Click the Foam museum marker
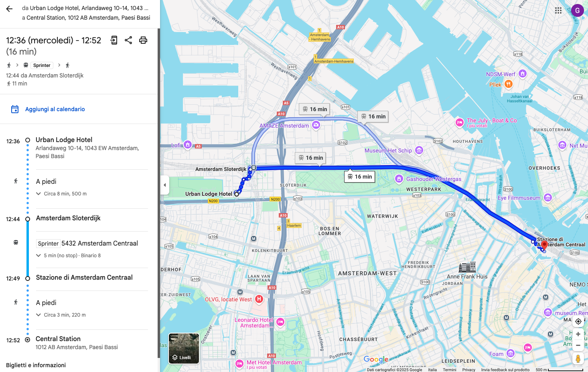This screenshot has width=588, height=372. pyautogui.click(x=511, y=354)
